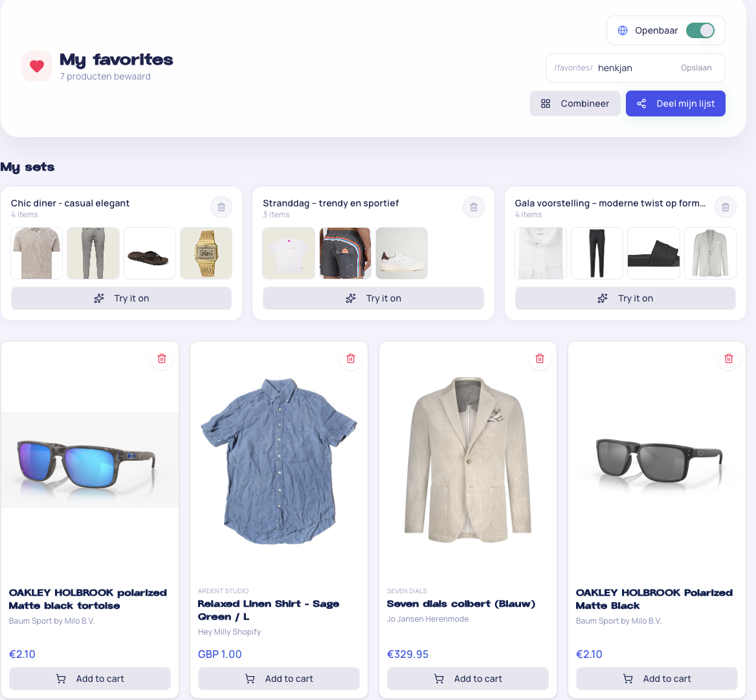View the blue-lens Oakley sunglasses image
The image size is (756, 700).
click(90, 460)
